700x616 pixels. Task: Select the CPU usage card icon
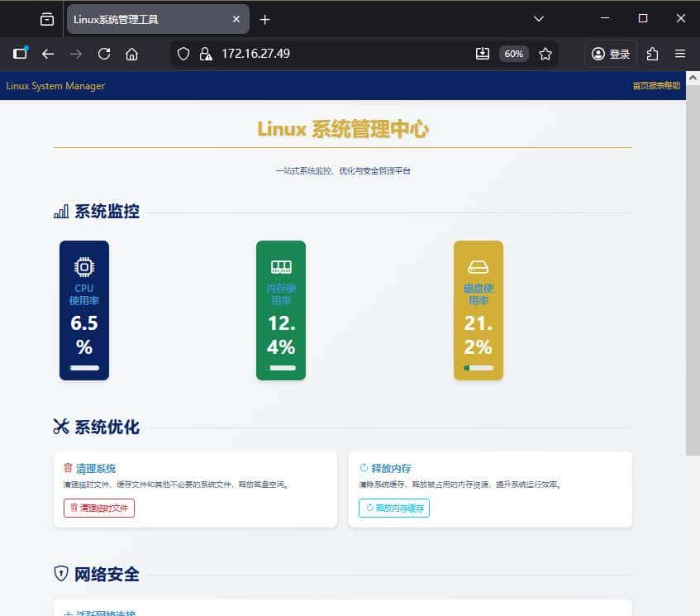[83, 266]
